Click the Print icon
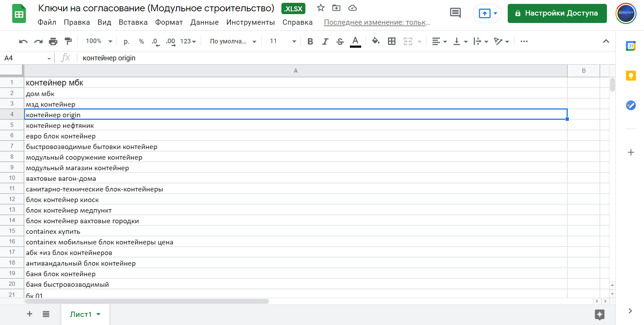 click(53, 41)
